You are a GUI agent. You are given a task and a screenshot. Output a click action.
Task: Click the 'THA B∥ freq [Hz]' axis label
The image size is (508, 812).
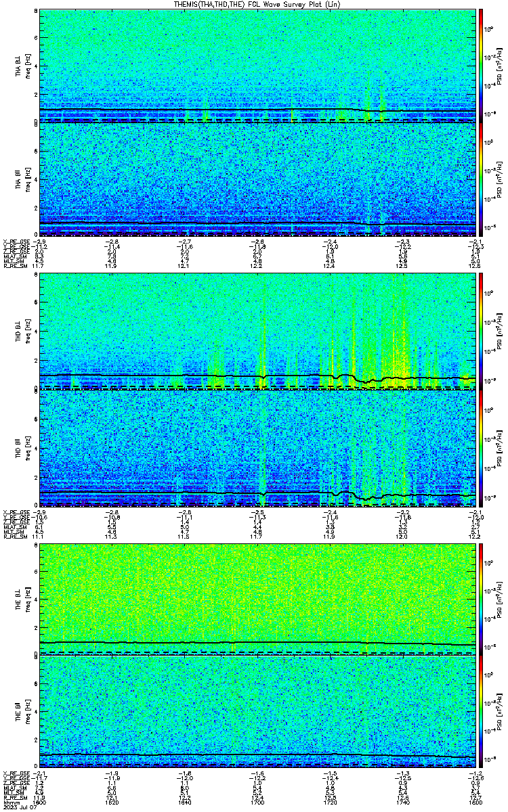click(24, 179)
